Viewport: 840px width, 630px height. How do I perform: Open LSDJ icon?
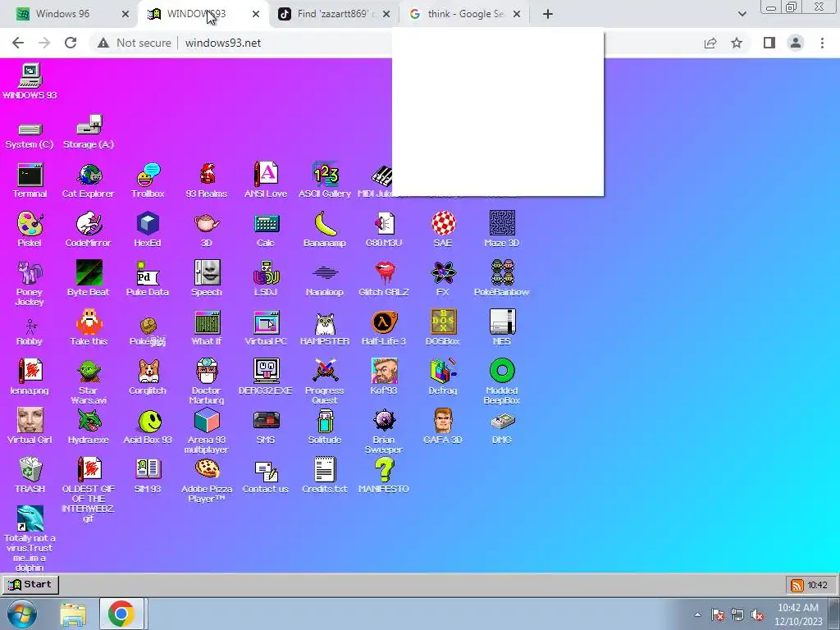tap(266, 279)
